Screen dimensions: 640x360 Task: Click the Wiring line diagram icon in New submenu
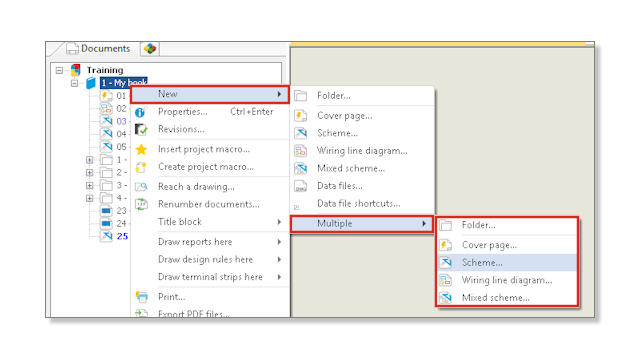300,151
